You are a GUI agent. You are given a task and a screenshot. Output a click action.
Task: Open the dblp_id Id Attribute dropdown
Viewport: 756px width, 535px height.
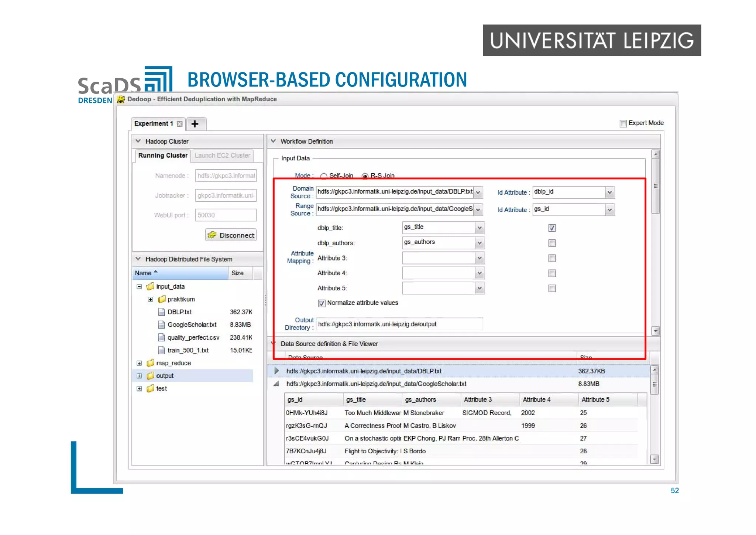pyautogui.click(x=610, y=192)
